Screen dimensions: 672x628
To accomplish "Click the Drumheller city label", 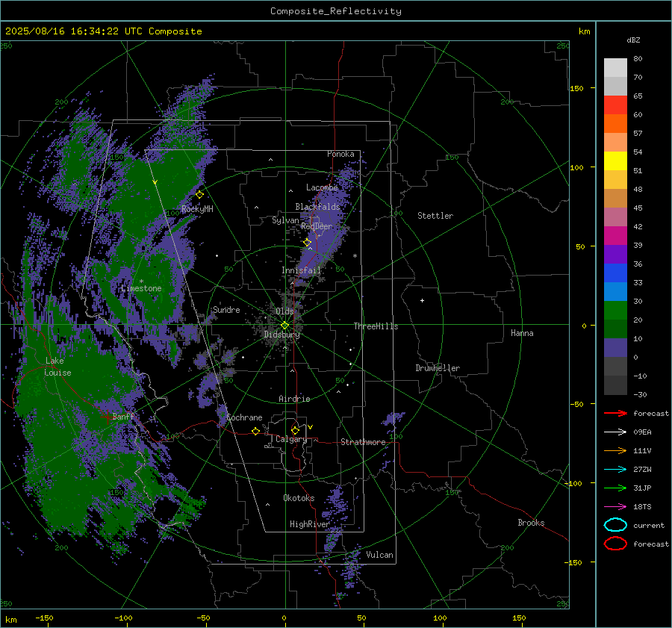I will pyautogui.click(x=438, y=368).
